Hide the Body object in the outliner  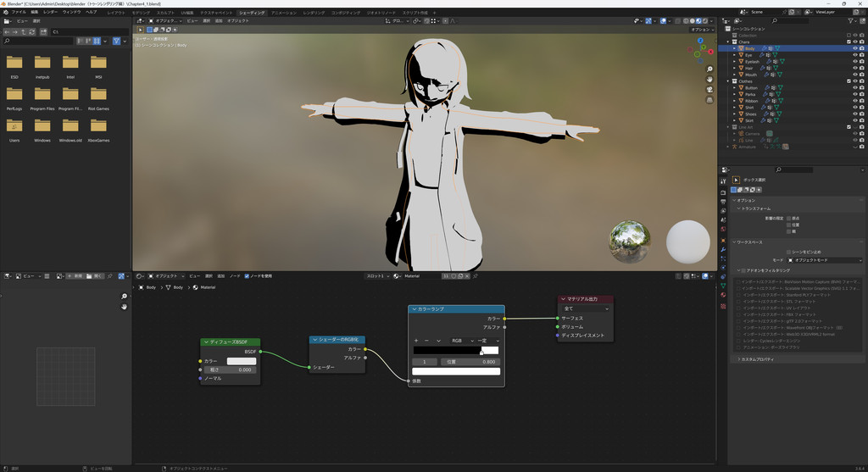pyautogui.click(x=854, y=48)
